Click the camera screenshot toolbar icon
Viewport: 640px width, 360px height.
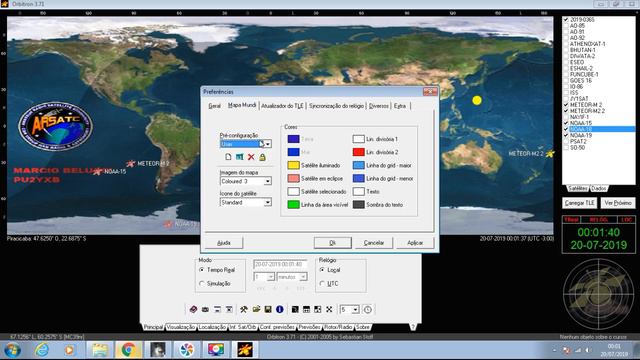tap(205, 309)
